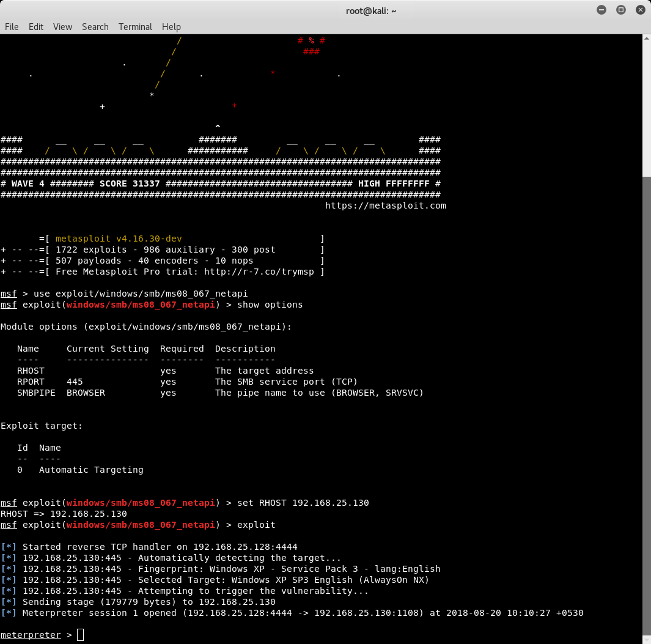Click 'Meterpreter session 1 opened' text

click(x=100, y=613)
